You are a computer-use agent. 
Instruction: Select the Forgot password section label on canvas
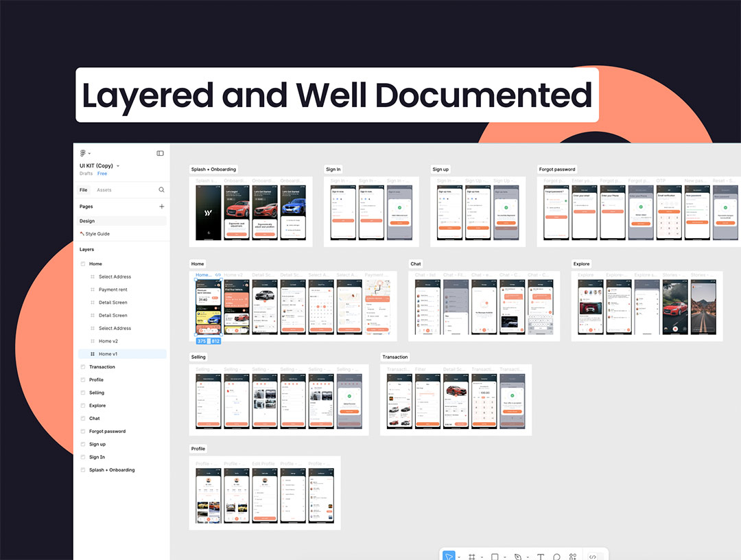point(557,170)
